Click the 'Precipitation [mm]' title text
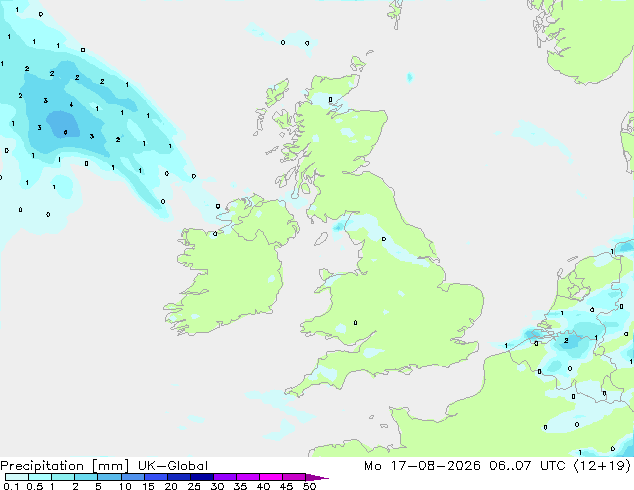This screenshot has height=490, width=634. click(64, 466)
